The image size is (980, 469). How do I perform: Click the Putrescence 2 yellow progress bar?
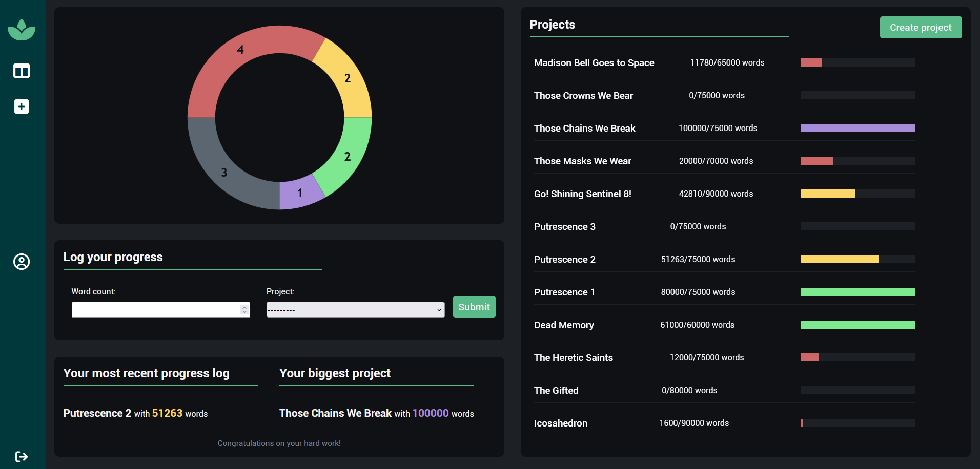[840, 260]
